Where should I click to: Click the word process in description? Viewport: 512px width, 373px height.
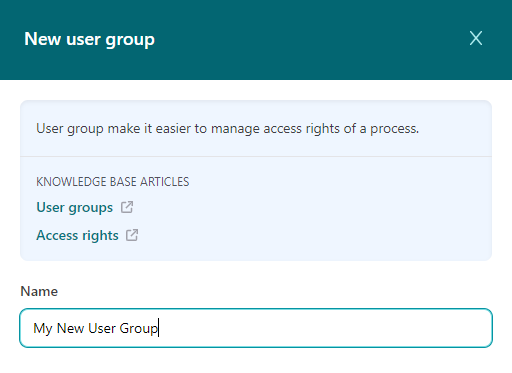tap(394, 129)
